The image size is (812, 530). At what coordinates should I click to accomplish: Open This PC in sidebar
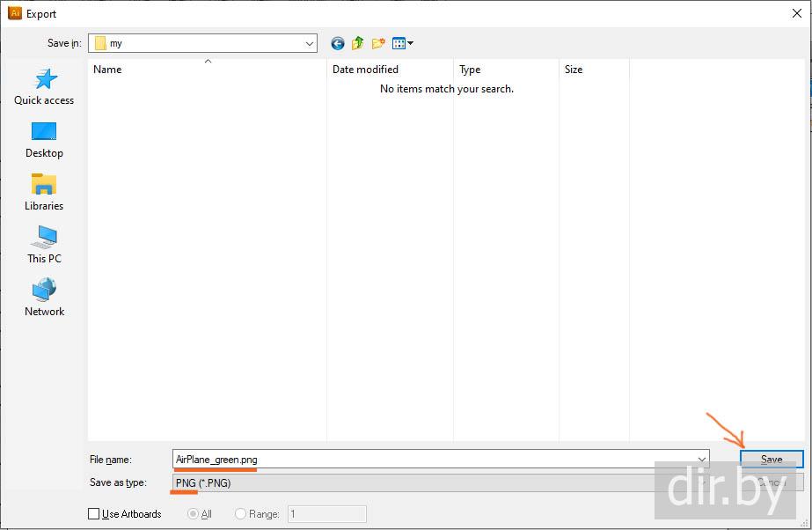(44, 245)
